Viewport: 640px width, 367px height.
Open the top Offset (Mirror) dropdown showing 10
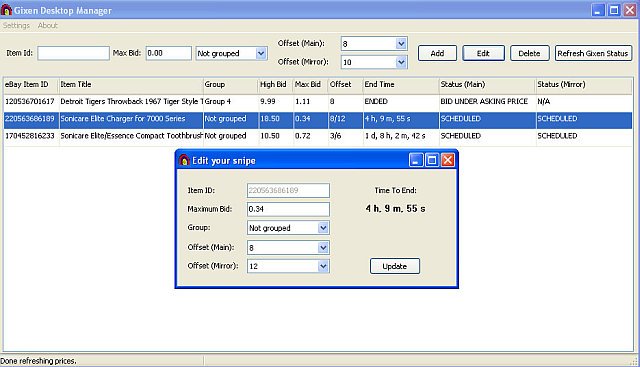[401, 62]
